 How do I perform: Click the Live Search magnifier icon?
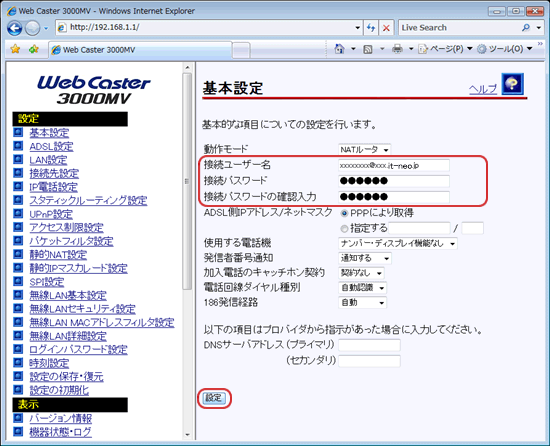(x=526, y=27)
